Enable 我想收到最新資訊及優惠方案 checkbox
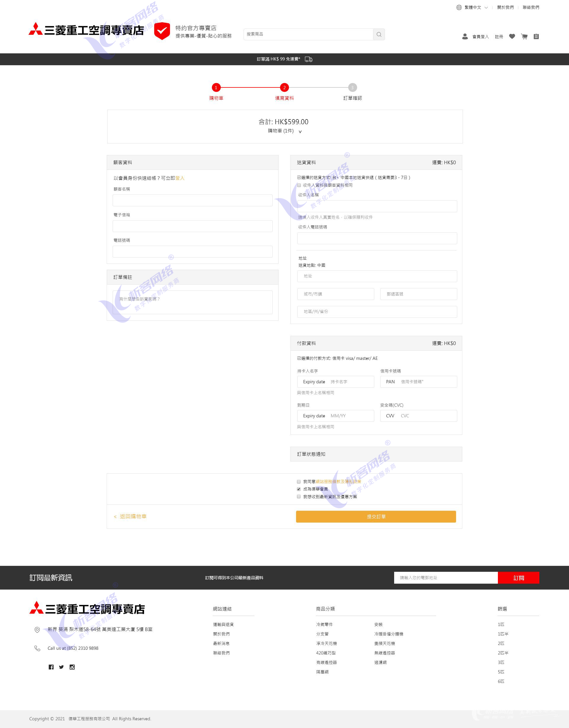 coord(299,497)
